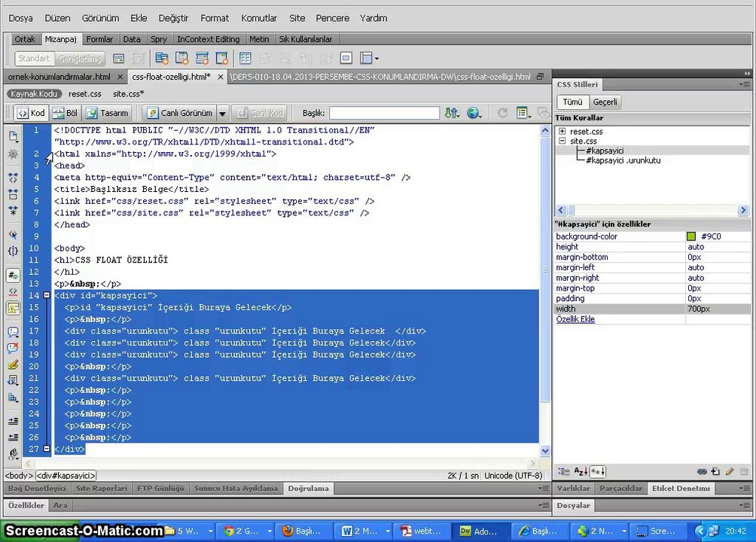
Task: Switch CSS panel to Tümü mode
Action: tap(572, 102)
